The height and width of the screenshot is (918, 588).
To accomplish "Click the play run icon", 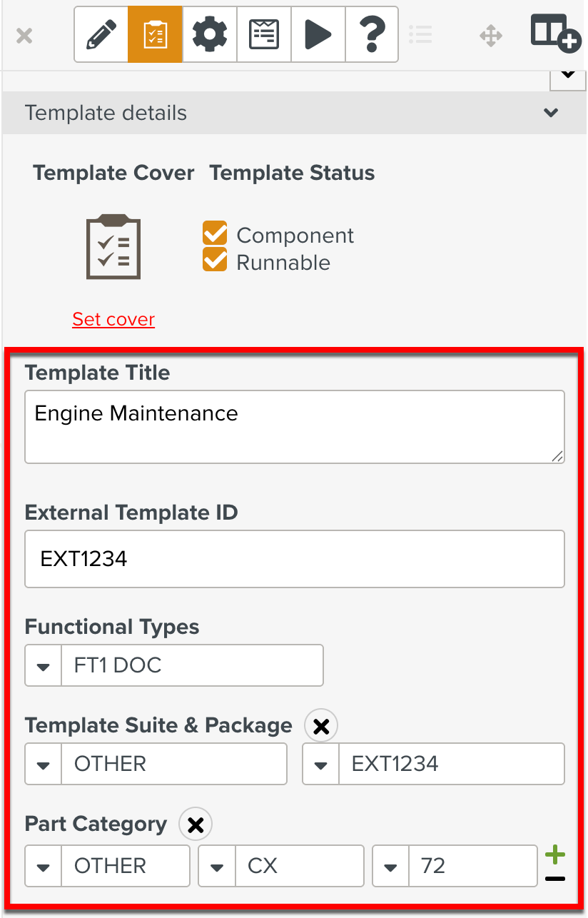I will 318,34.
